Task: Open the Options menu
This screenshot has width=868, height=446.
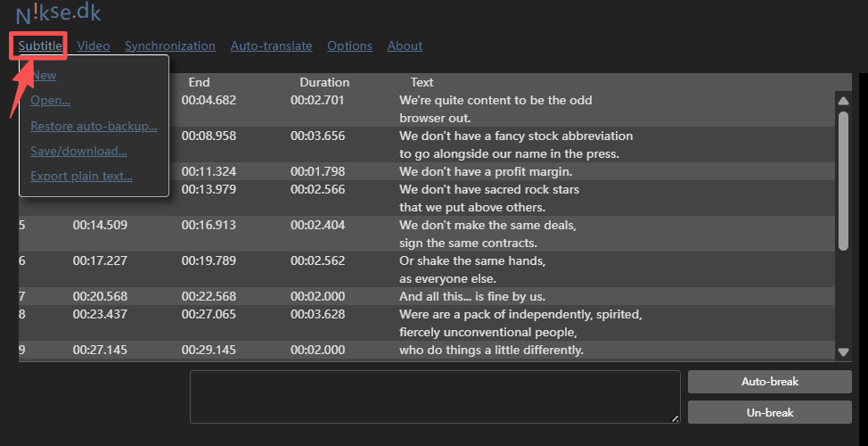Action: tap(349, 45)
